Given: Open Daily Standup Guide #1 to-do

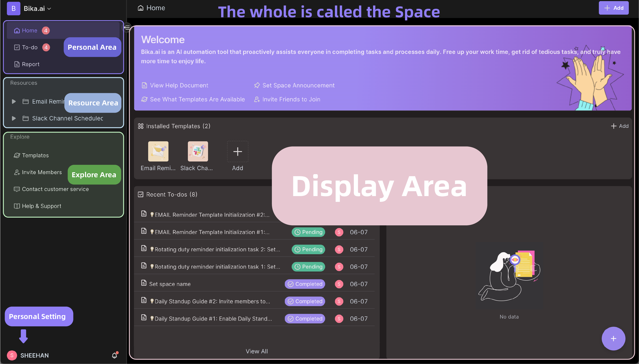Looking at the screenshot, I should tap(213, 319).
